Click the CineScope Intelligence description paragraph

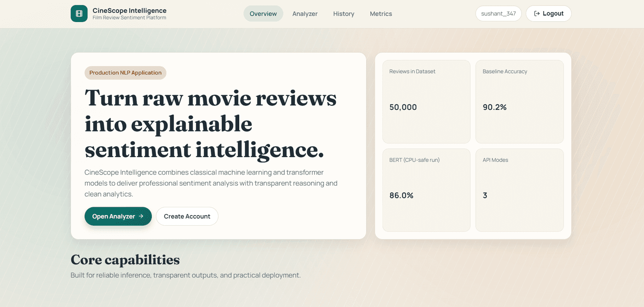pos(211,183)
